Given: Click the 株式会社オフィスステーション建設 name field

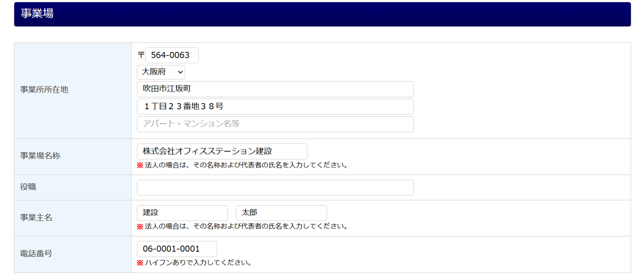Looking at the screenshot, I should point(222,151).
